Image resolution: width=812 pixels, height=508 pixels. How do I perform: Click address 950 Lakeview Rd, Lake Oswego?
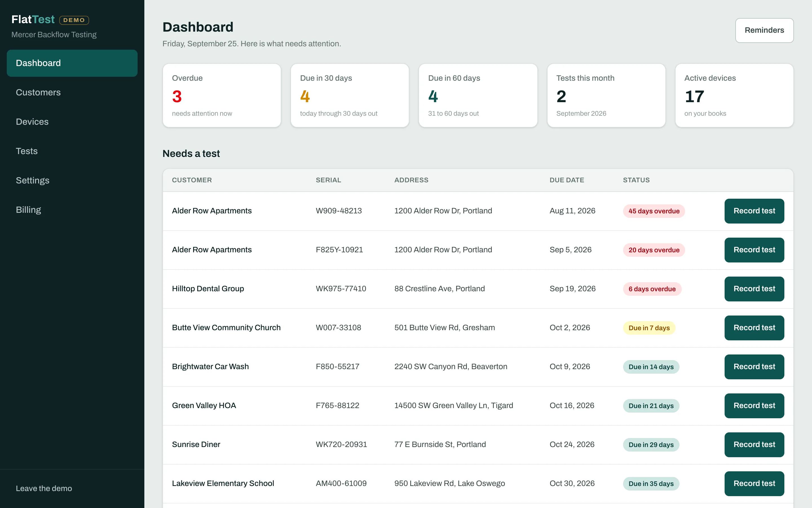(449, 483)
